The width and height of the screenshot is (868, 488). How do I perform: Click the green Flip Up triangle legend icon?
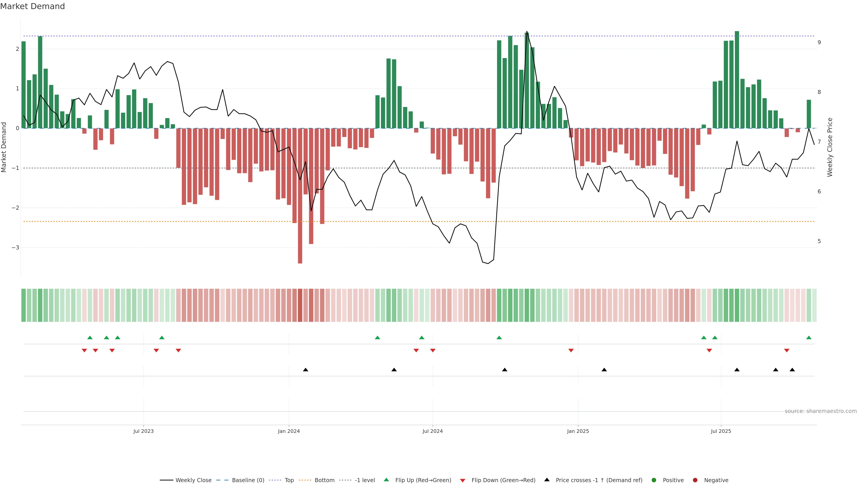click(x=386, y=480)
